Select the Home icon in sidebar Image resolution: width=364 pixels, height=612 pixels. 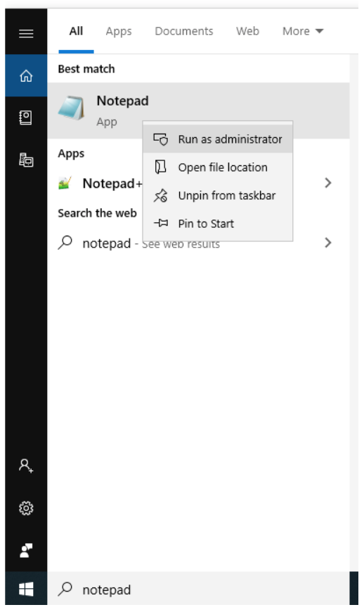point(26,76)
